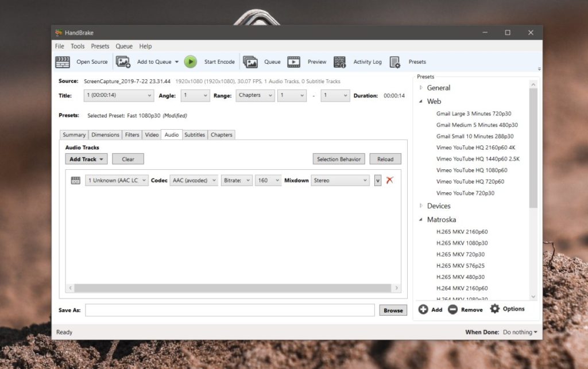Click the Add to Queue toolbar icon
The image size is (588, 369).
coord(122,61)
